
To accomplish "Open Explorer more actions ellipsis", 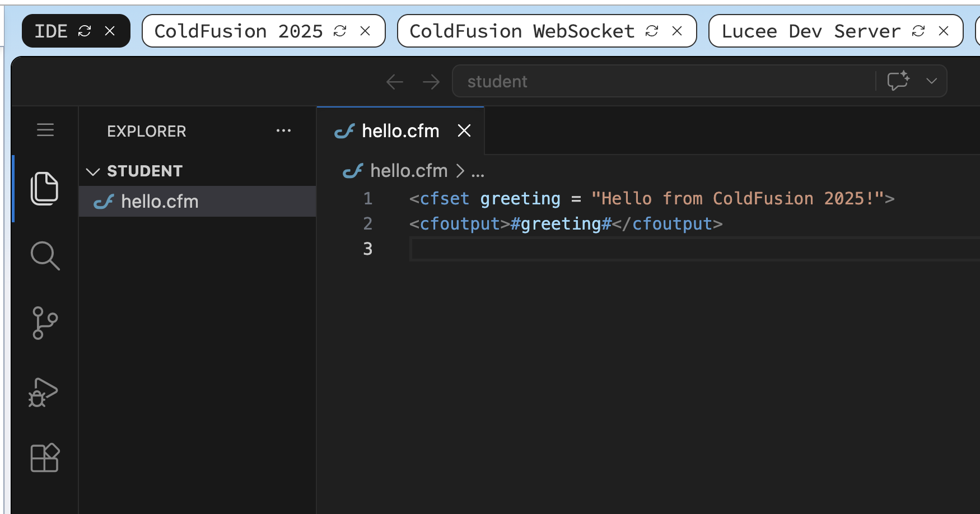I will point(284,130).
